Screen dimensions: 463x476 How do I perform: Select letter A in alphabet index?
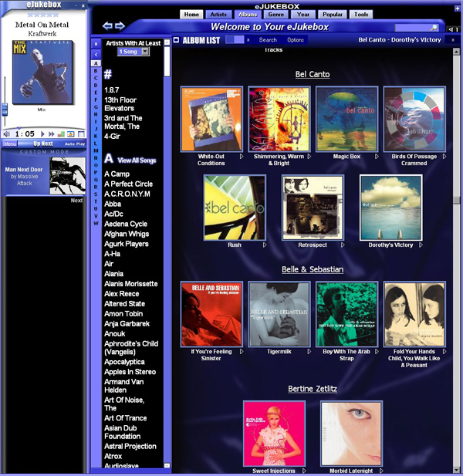coord(96,63)
